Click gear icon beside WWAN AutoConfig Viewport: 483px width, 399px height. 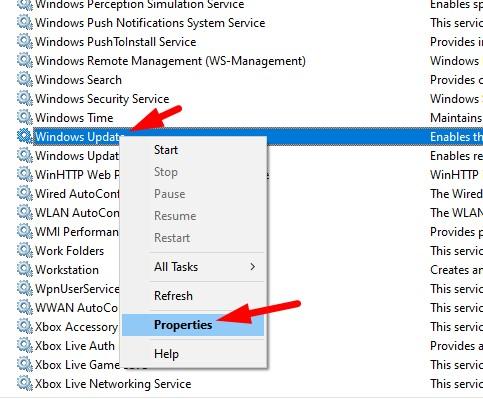pyautogui.click(x=24, y=308)
